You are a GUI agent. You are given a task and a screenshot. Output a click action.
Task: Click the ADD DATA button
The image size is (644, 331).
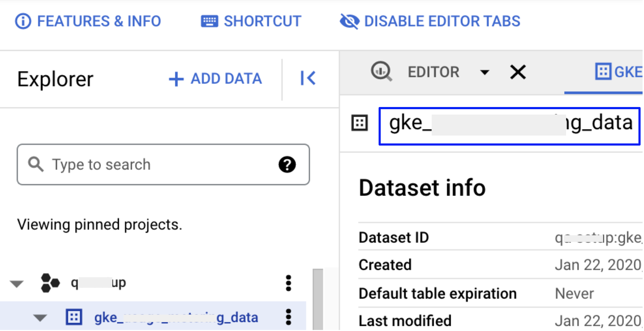[x=215, y=78]
